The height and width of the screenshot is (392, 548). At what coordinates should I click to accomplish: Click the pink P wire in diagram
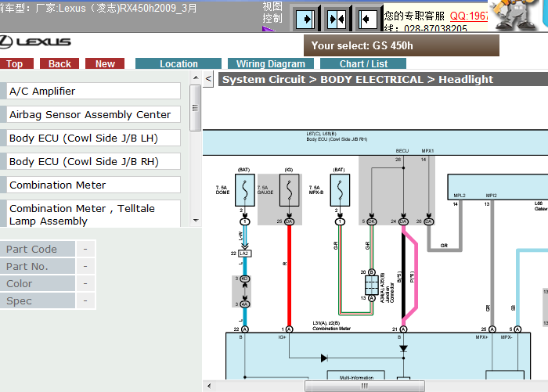(x=416, y=276)
